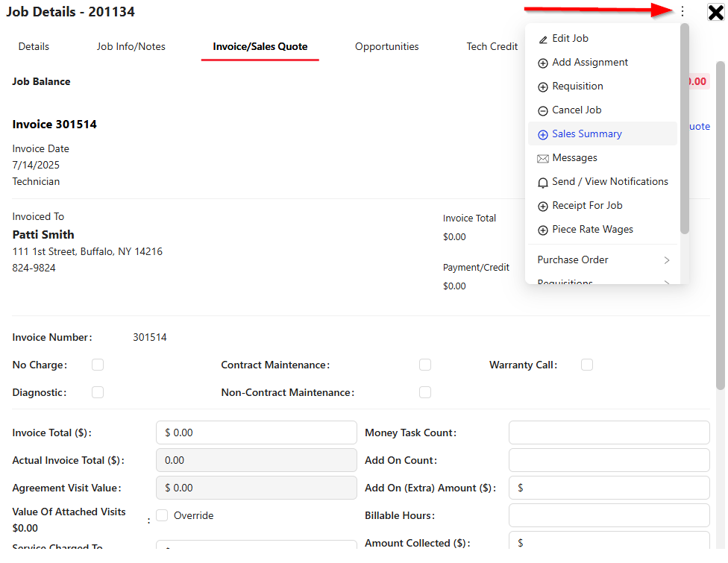Click the envelope icon beside Messages

(x=543, y=159)
